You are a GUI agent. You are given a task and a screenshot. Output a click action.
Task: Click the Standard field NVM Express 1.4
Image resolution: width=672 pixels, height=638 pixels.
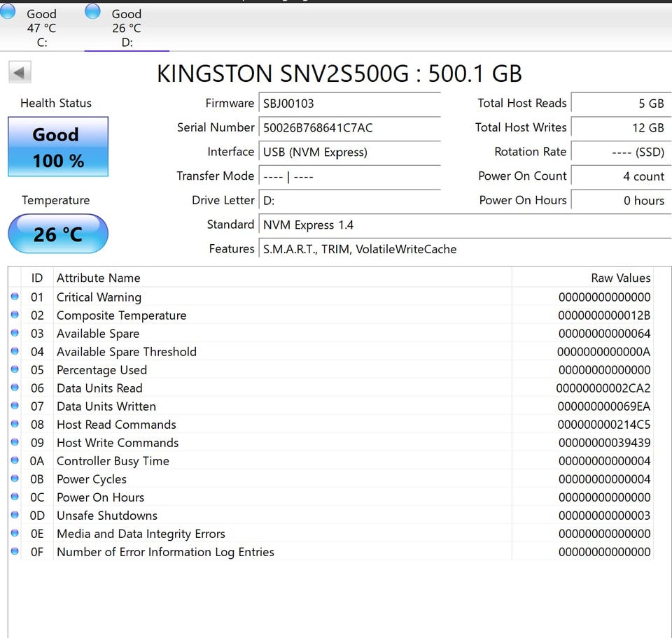click(465, 225)
